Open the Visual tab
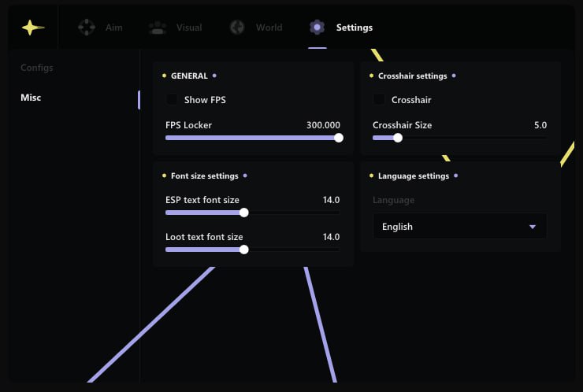The image size is (583, 392). click(x=188, y=28)
